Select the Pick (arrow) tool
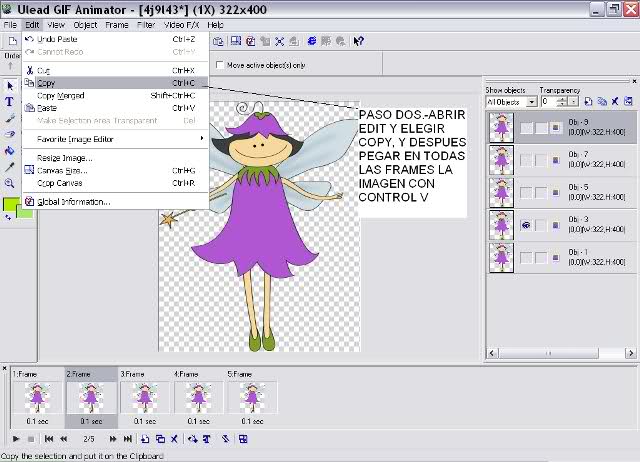 [x=10, y=86]
